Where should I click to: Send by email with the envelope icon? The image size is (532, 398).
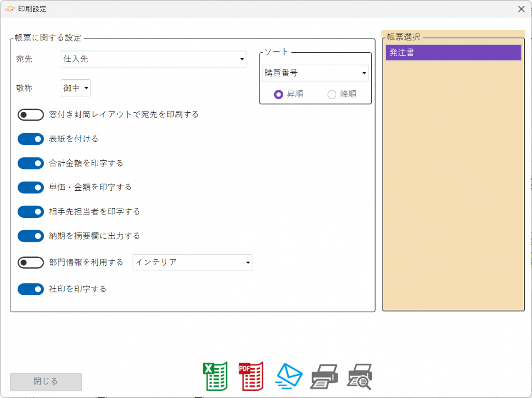pyautogui.click(x=289, y=376)
